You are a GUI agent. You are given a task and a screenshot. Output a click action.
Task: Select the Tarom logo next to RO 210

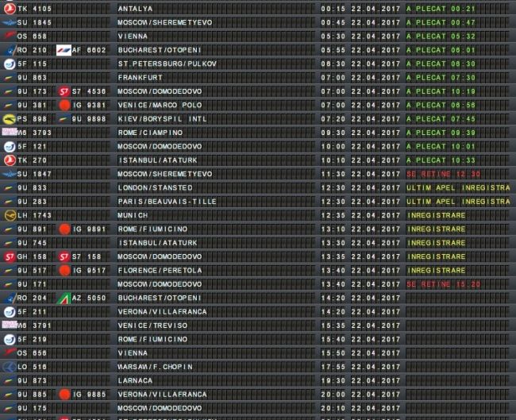click(x=10, y=50)
